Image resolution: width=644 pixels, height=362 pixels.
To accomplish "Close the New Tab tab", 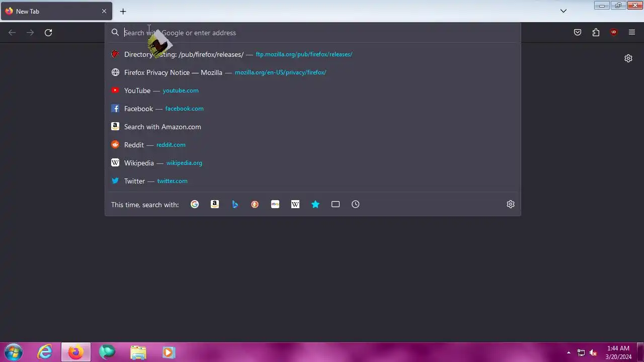I will [x=104, y=11].
